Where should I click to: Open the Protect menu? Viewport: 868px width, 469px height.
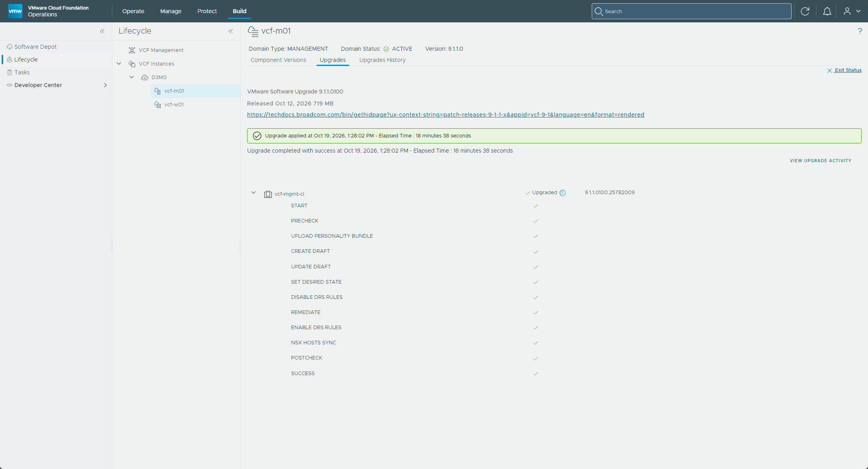pos(207,11)
